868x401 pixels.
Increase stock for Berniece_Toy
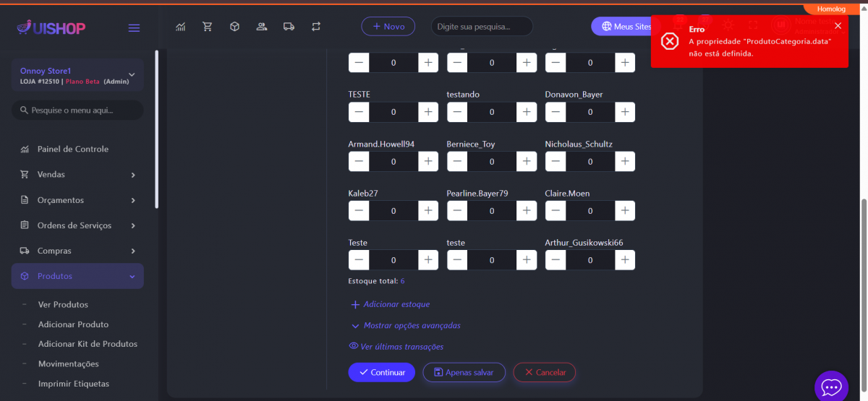[x=527, y=161]
